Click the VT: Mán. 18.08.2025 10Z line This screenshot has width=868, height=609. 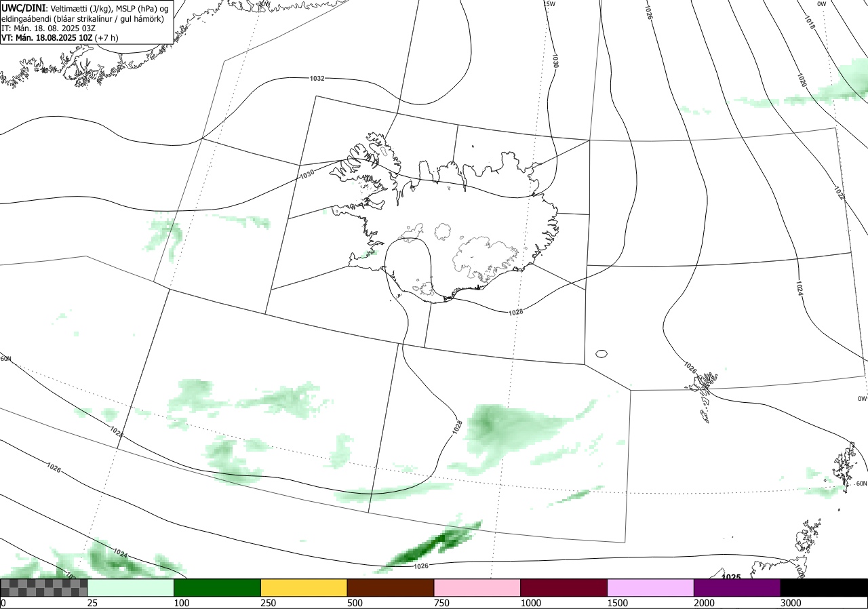(60, 38)
